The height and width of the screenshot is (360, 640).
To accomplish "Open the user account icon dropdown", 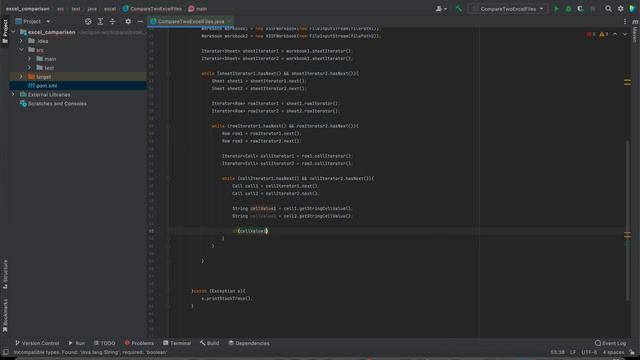I will (x=441, y=9).
